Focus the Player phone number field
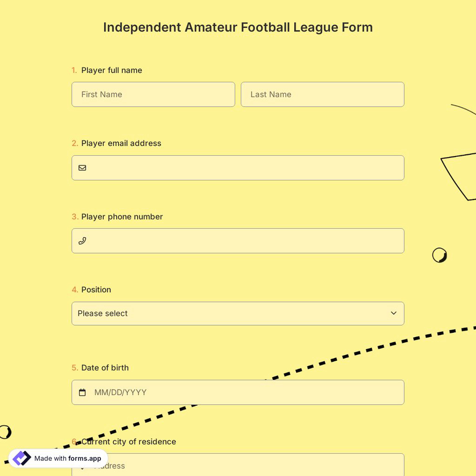The image size is (476, 476). click(238, 240)
